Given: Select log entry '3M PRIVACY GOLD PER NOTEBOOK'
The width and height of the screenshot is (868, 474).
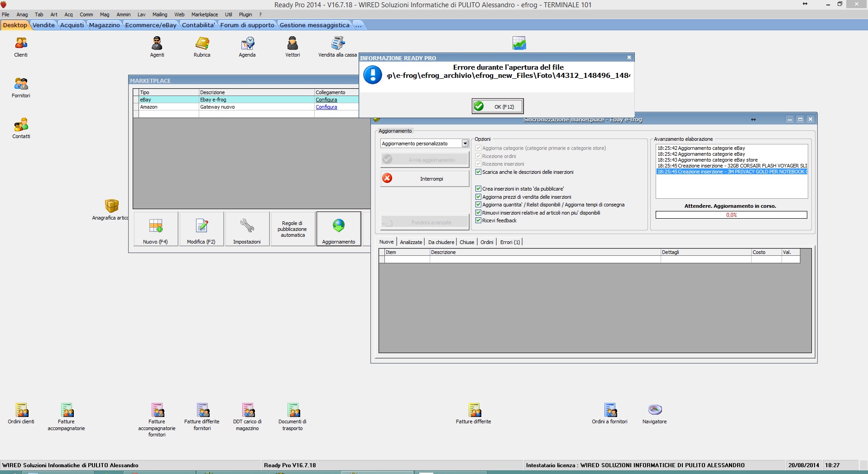Looking at the screenshot, I should (x=732, y=172).
